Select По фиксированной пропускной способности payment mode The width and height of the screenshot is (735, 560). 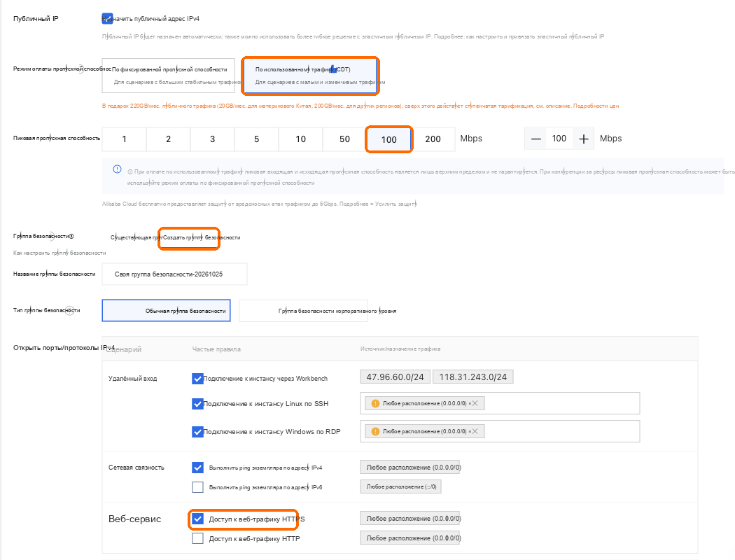[x=168, y=76]
